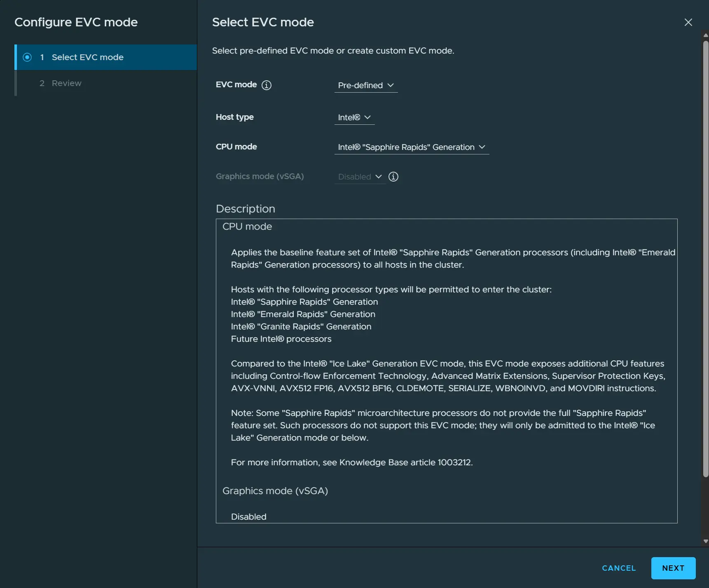Click the EVC mode info icon
The height and width of the screenshot is (588, 709).
click(x=267, y=85)
